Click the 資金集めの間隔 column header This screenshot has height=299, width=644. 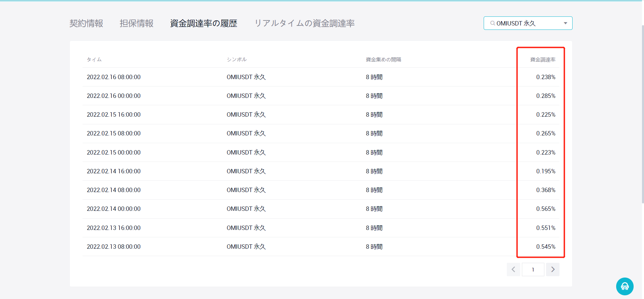383,59
